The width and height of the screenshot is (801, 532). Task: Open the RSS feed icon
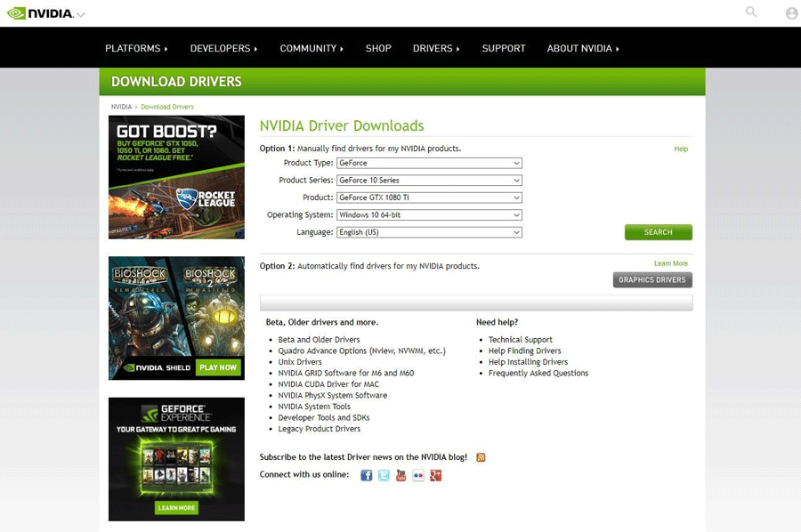pos(481,457)
